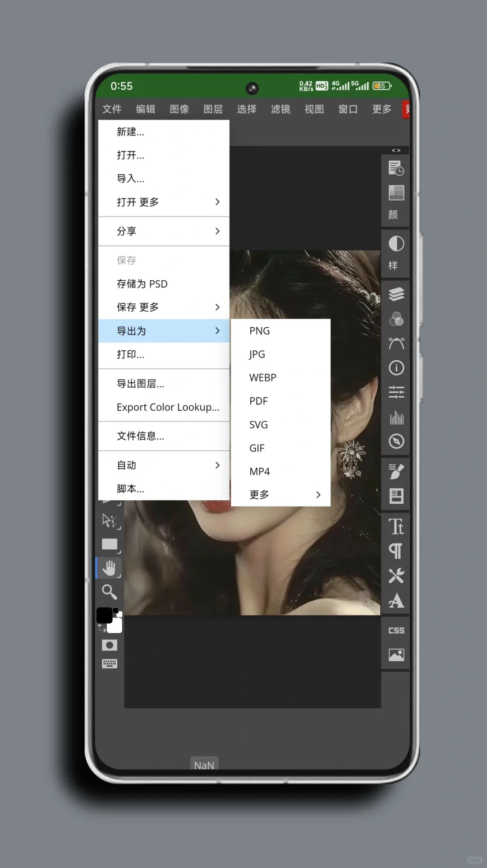Screen dimensions: 487x868
Task: Select the Rectangle shape tool
Action: 110,544
